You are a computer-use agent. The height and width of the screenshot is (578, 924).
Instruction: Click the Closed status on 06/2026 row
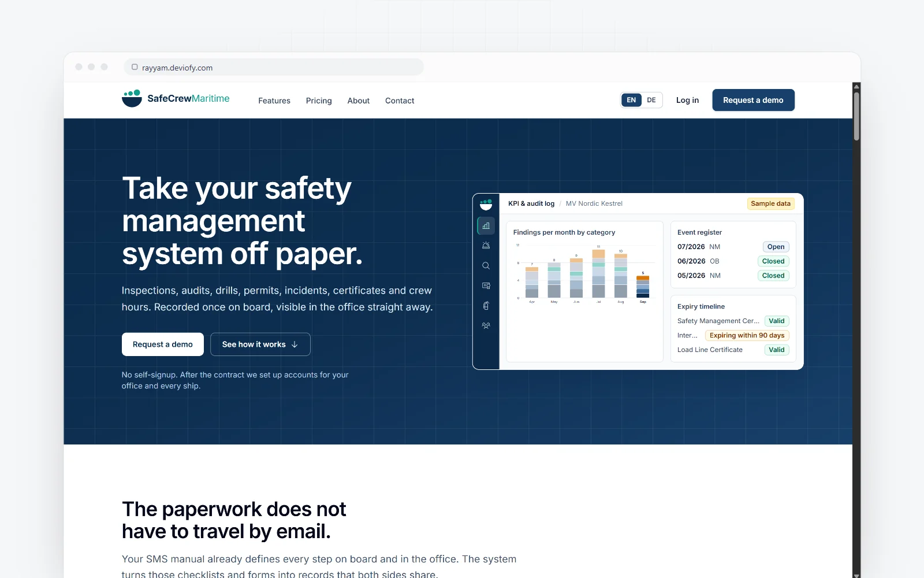[x=773, y=261]
